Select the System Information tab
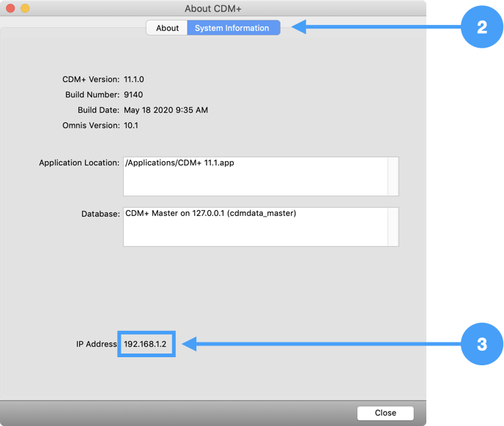Image resolution: width=504 pixels, height=426 pixels. click(234, 28)
